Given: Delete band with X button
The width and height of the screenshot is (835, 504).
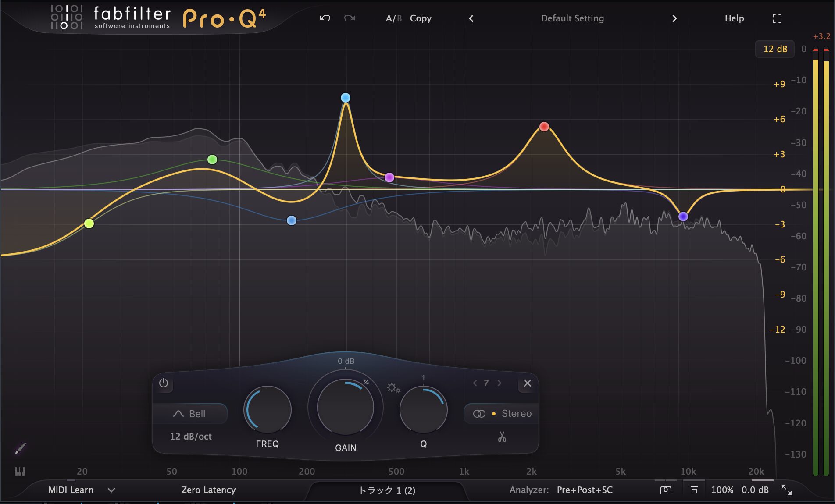Looking at the screenshot, I should click(528, 383).
